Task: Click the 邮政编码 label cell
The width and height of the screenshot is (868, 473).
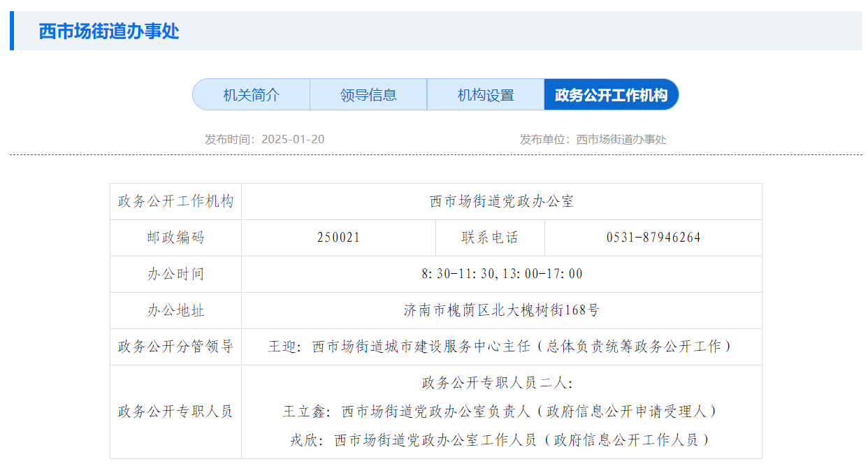Action: click(175, 238)
